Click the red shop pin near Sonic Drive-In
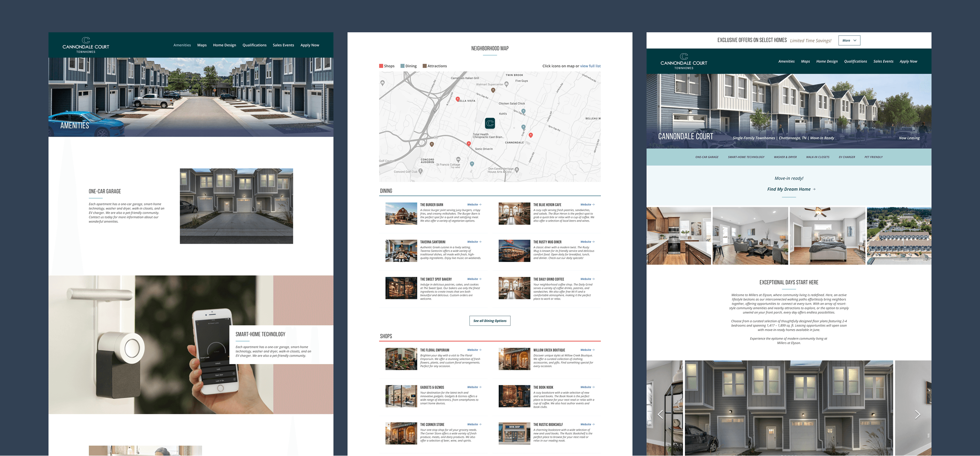The height and width of the screenshot is (456, 980). 469,143
